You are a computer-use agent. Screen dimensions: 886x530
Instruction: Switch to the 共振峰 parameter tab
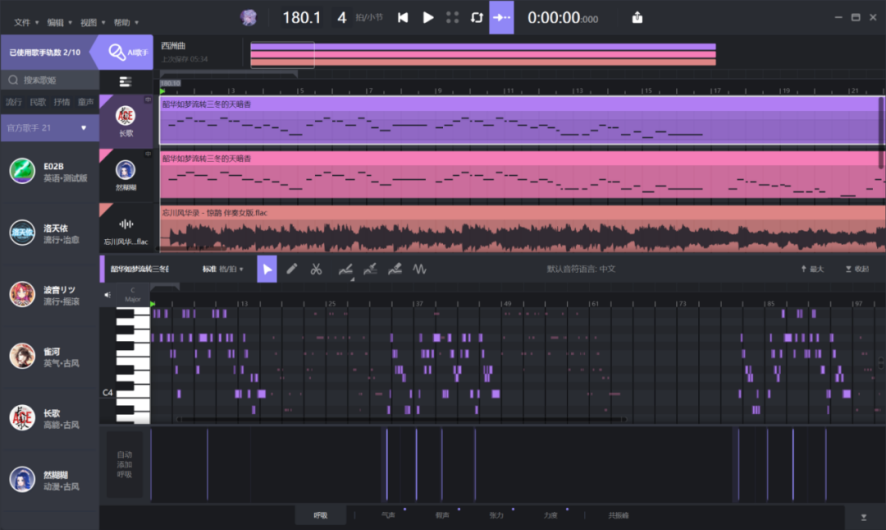(x=618, y=515)
